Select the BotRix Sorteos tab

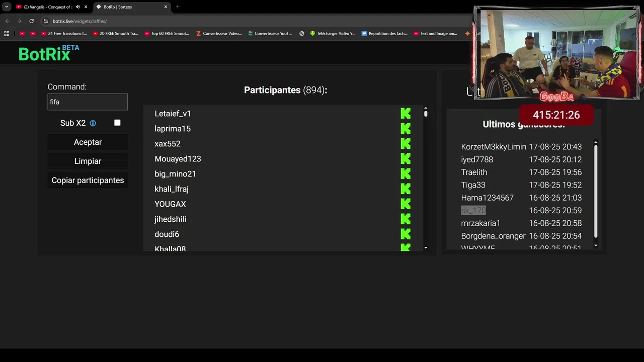(x=132, y=7)
